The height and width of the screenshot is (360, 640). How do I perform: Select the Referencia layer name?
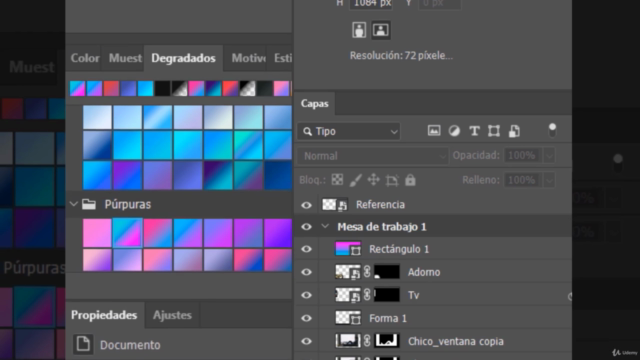(x=380, y=204)
